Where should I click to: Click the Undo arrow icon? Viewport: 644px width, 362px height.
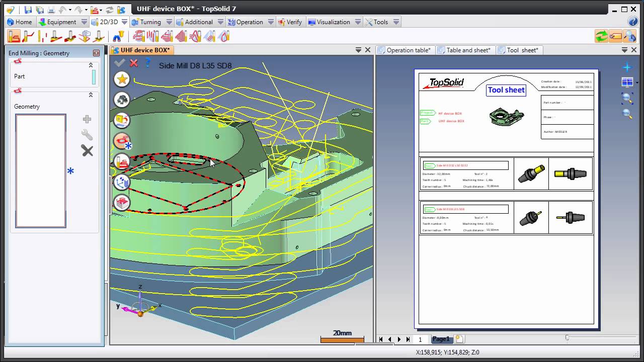pos(62,10)
